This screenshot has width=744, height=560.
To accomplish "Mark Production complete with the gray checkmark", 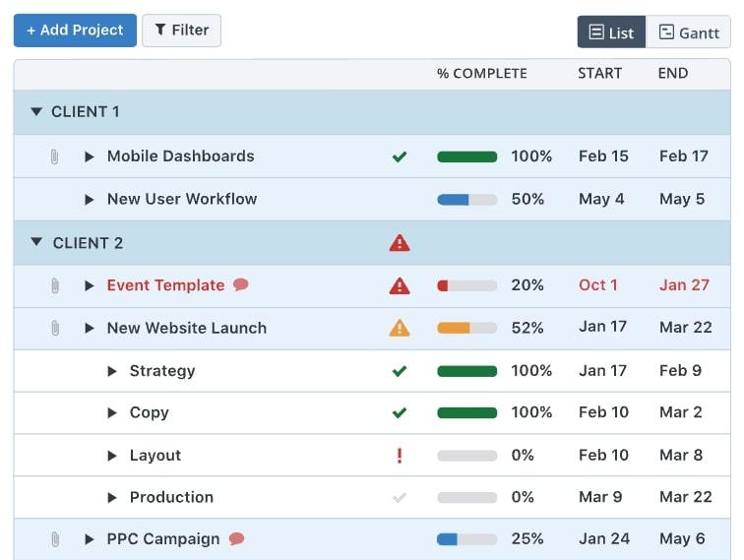I will click(399, 498).
